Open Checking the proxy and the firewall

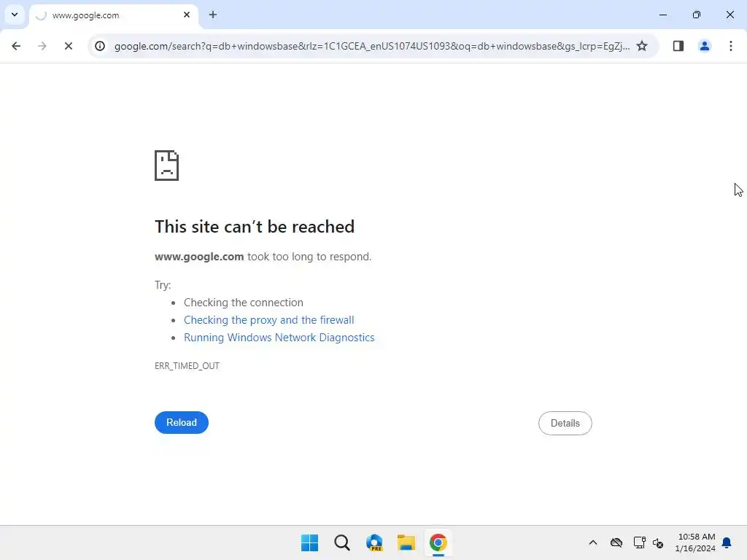click(268, 320)
